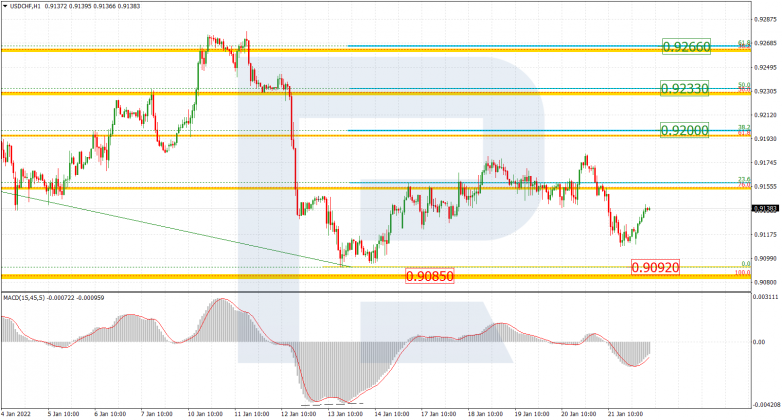Image resolution: width=782 pixels, height=420 pixels.
Task: Select the USDCHF,H1 chart title text
Action: pyautogui.click(x=25, y=6)
